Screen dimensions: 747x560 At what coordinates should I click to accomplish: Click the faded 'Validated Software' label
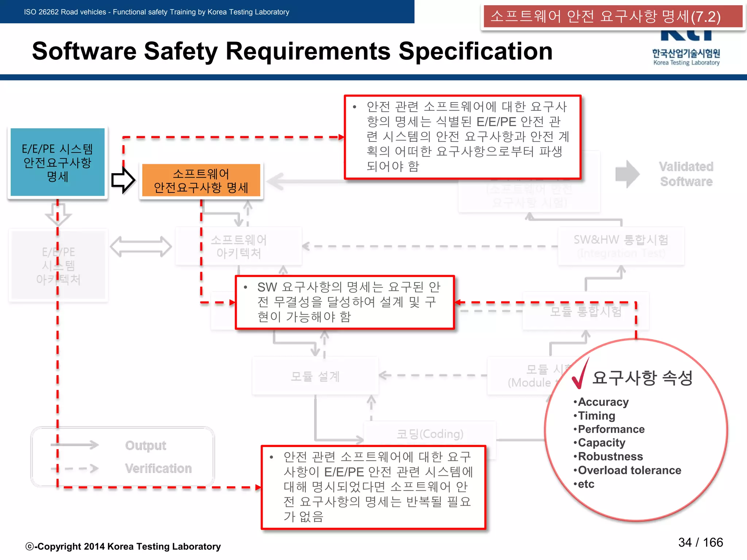[x=686, y=174]
